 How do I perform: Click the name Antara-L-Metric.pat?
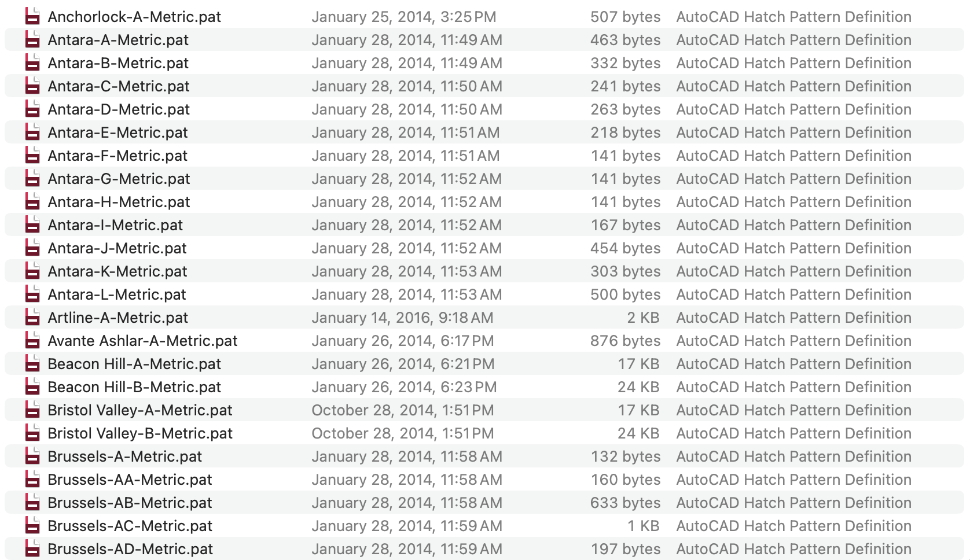[117, 294]
